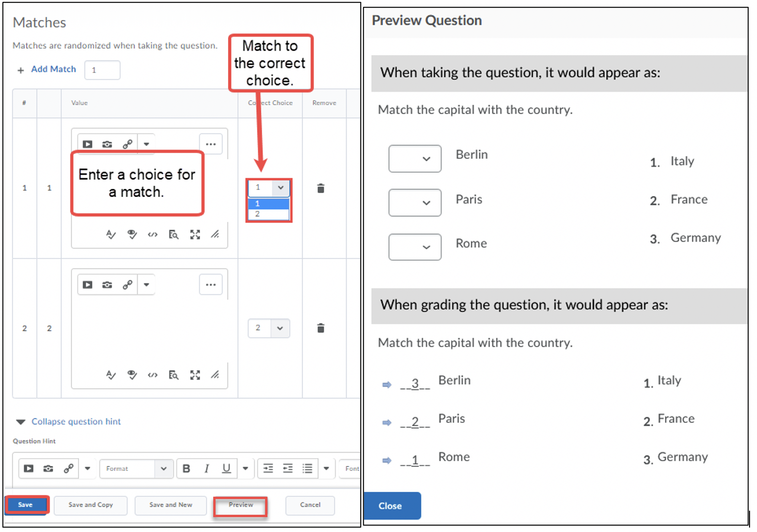Close the Preview Question dialog

click(x=392, y=505)
